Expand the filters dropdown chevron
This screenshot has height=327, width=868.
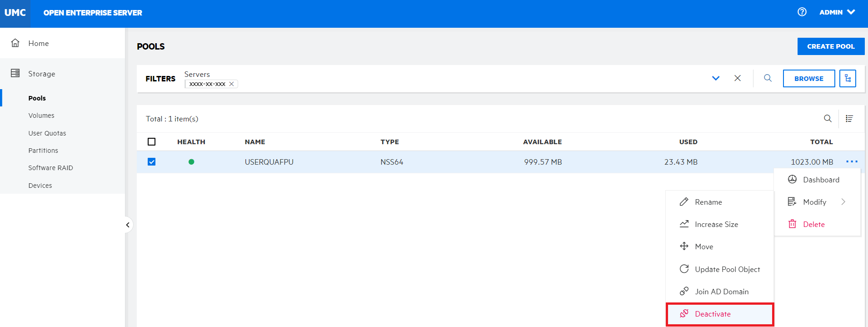point(715,78)
